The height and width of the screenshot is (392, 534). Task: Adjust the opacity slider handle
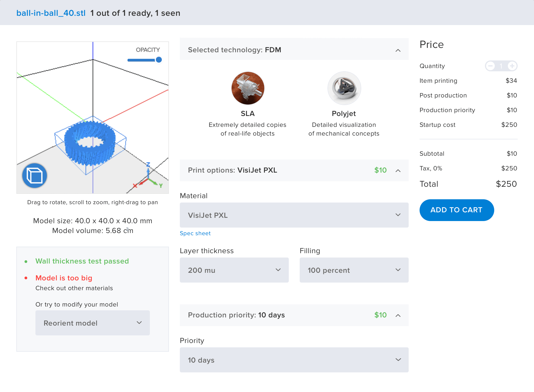[x=159, y=60]
